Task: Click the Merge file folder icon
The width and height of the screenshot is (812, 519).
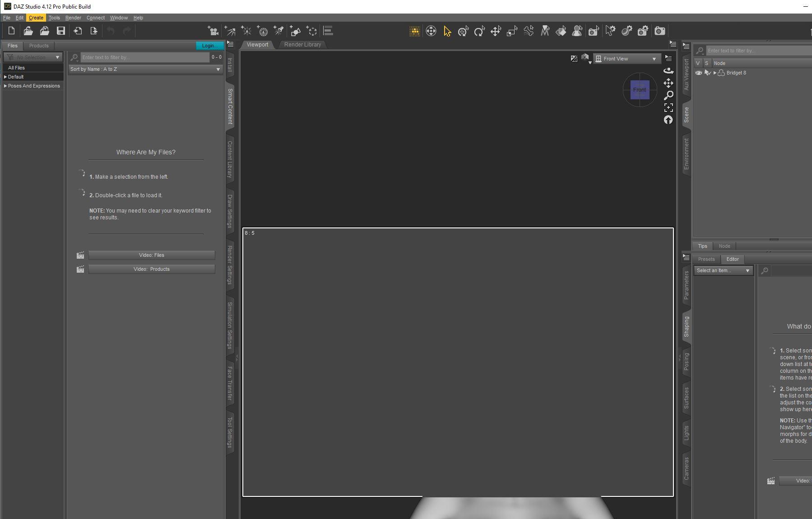Action: (x=44, y=31)
